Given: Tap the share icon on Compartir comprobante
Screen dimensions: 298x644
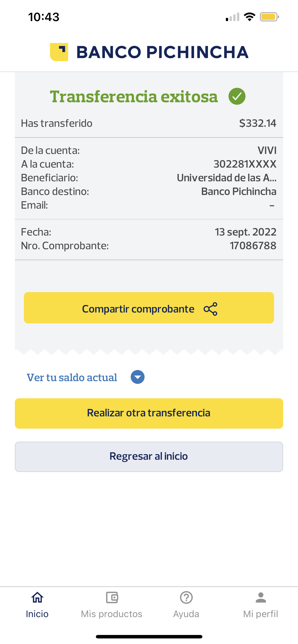Looking at the screenshot, I should 211,309.
